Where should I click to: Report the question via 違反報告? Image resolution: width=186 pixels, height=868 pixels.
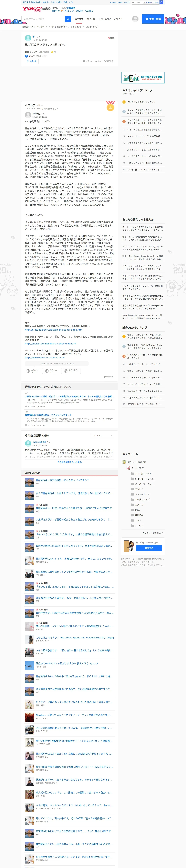pyautogui.click(x=108, y=61)
